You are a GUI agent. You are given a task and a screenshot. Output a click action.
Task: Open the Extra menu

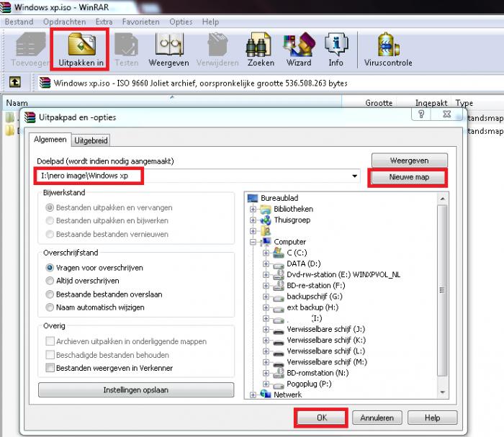tap(104, 22)
